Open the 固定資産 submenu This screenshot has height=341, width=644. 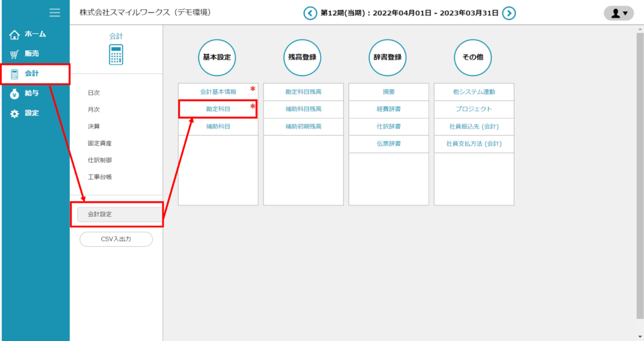tap(99, 143)
